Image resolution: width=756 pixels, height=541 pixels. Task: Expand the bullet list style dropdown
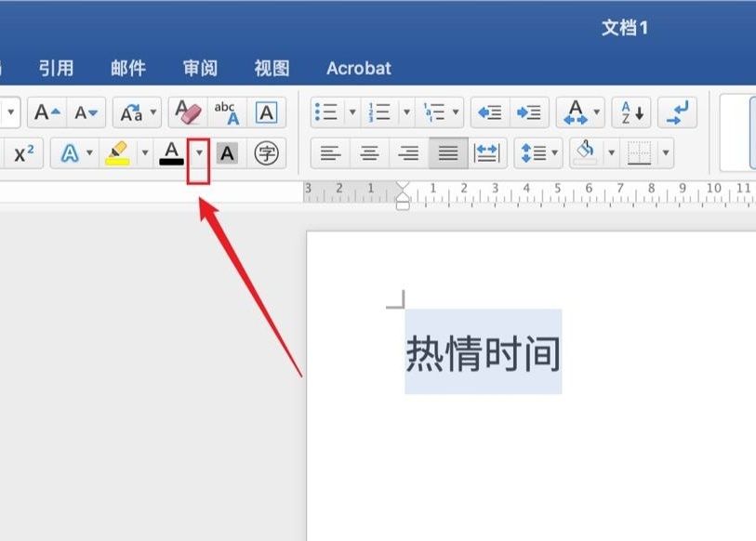352,112
